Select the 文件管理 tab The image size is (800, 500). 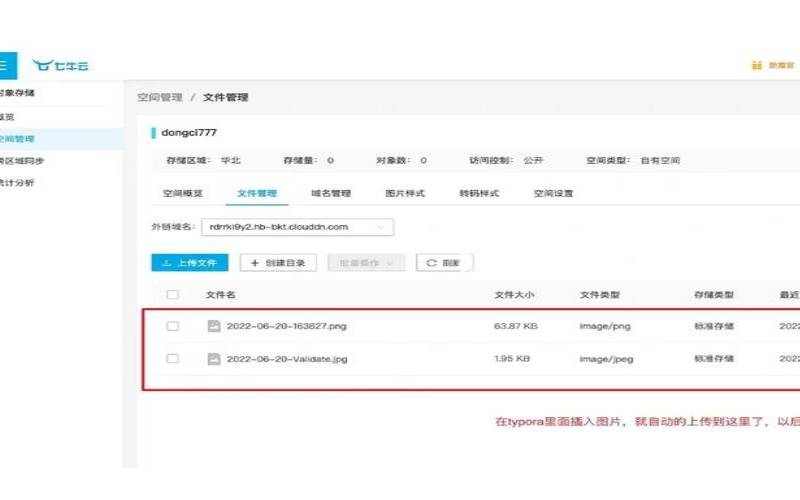click(257, 193)
